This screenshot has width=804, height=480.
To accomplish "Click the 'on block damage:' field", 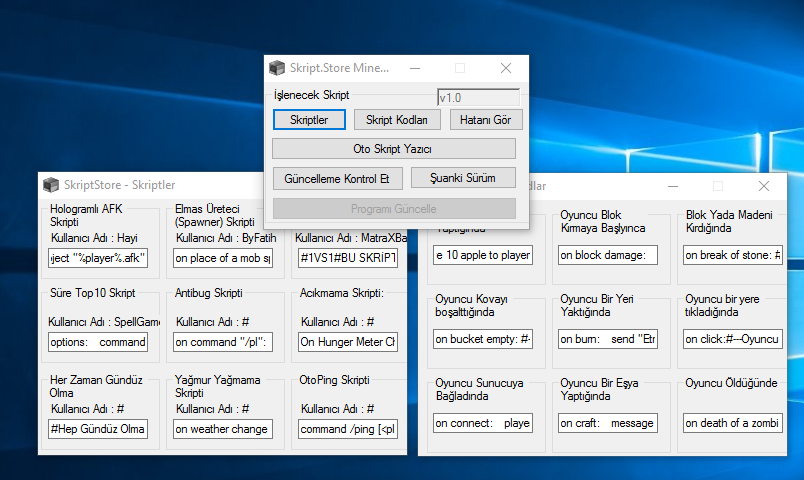I will click(x=608, y=255).
